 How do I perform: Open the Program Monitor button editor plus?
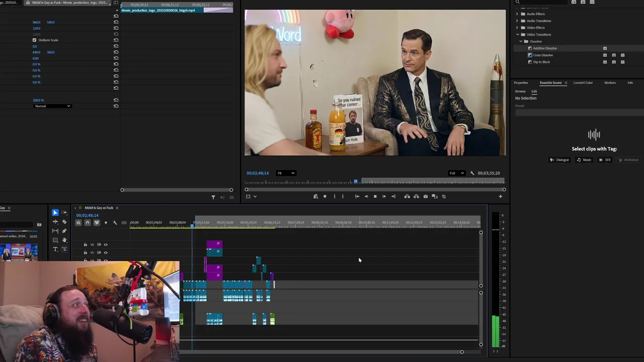point(500,197)
